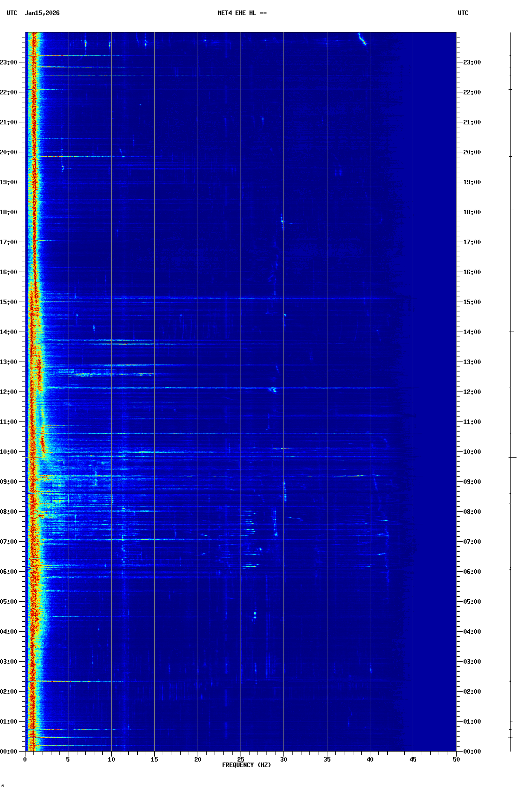Select the 12:00 label on left axis

(x=8, y=392)
